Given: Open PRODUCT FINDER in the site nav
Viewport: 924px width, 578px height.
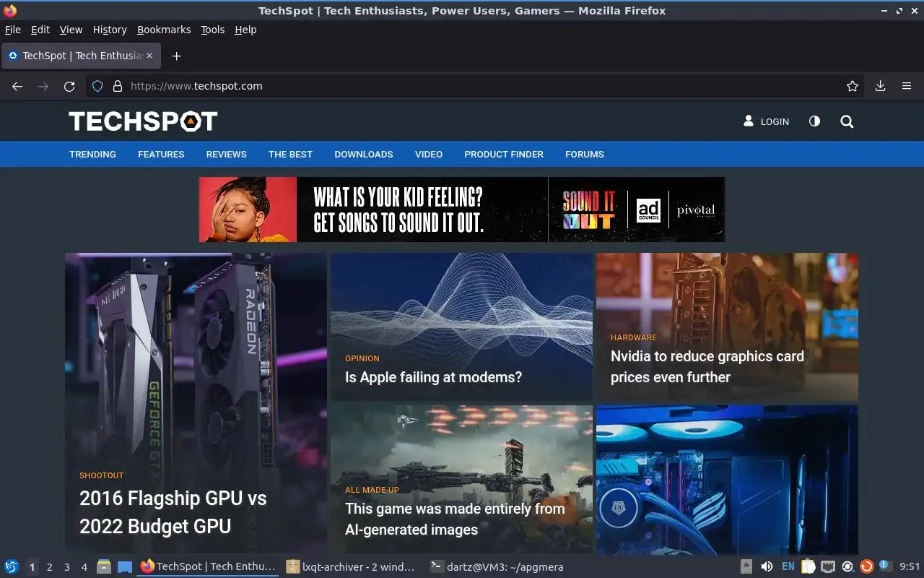Looking at the screenshot, I should pos(504,155).
